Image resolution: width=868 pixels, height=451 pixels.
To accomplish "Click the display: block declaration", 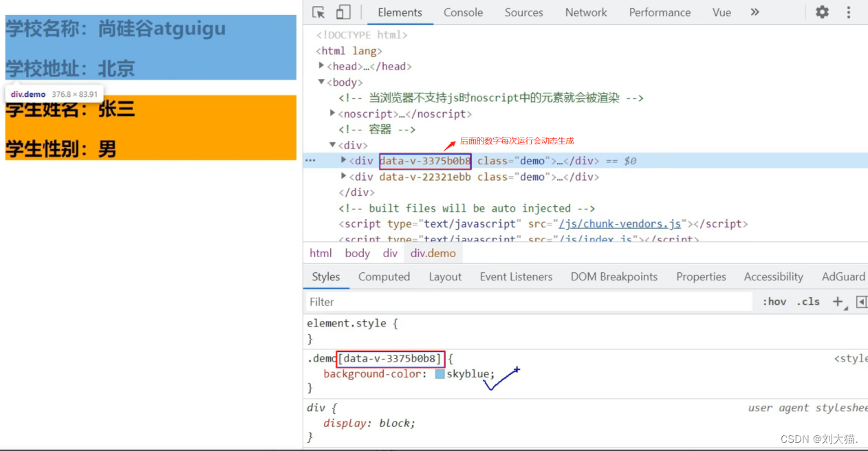I will tap(369, 423).
